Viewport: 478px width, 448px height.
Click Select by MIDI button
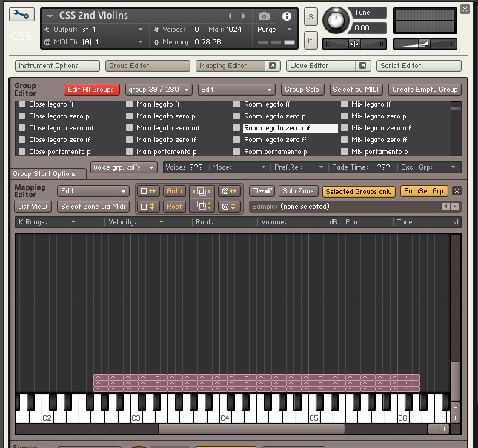coord(356,90)
